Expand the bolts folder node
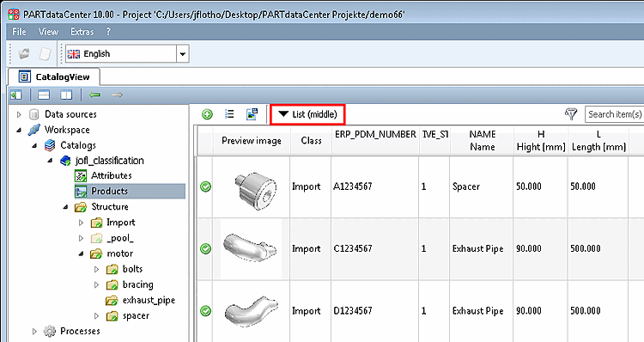Image resolution: width=644 pixels, height=342 pixels. [96, 270]
